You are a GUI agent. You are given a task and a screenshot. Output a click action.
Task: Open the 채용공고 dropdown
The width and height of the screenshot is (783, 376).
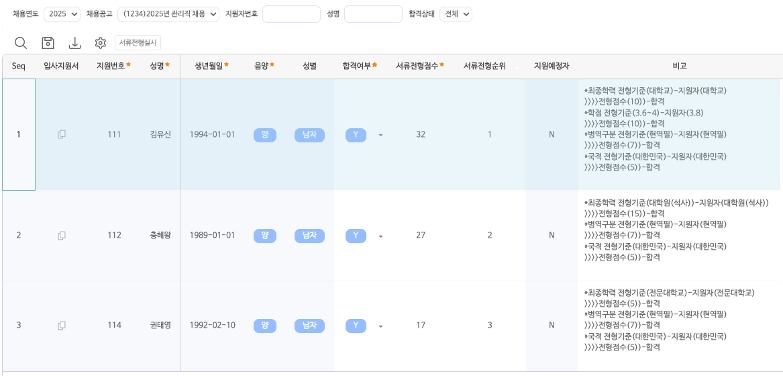pyautogui.click(x=168, y=14)
